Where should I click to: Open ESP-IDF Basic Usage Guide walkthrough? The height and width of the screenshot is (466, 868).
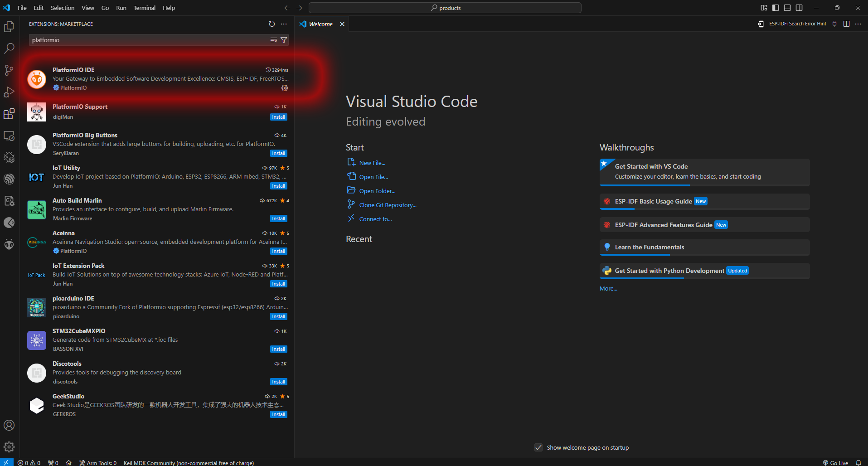click(704, 201)
